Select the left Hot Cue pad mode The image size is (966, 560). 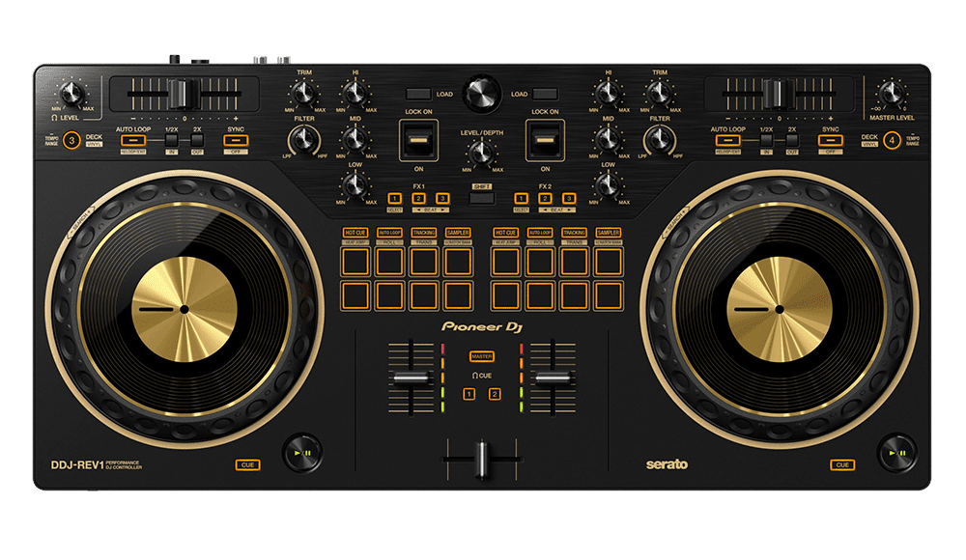pyautogui.click(x=355, y=233)
